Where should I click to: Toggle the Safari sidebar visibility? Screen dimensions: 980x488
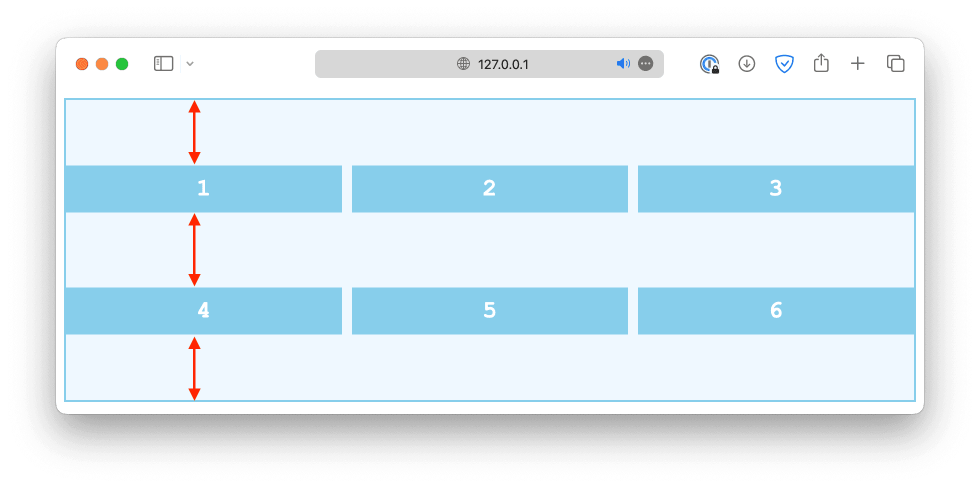click(x=163, y=63)
